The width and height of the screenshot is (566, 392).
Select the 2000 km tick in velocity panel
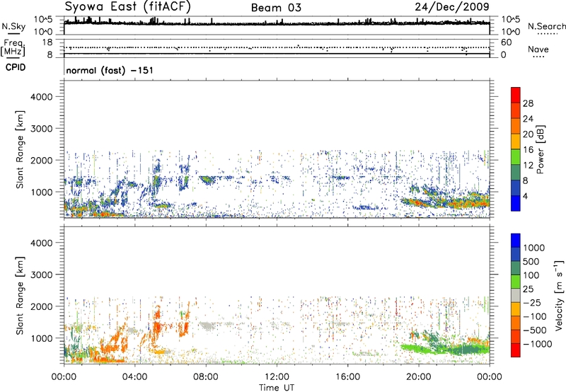[x=42, y=306]
